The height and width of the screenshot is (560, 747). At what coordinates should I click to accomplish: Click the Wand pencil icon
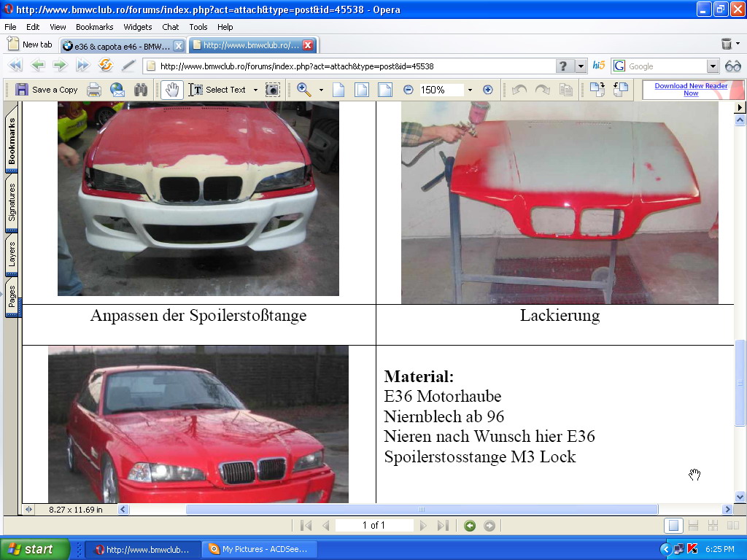[x=128, y=65]
